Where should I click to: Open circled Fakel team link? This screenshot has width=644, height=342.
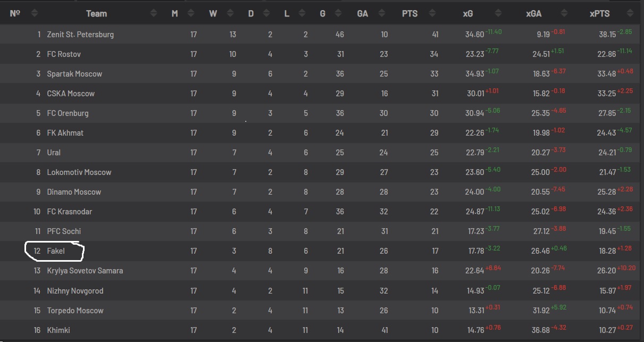pyautogui.click(x=56, y=251)
